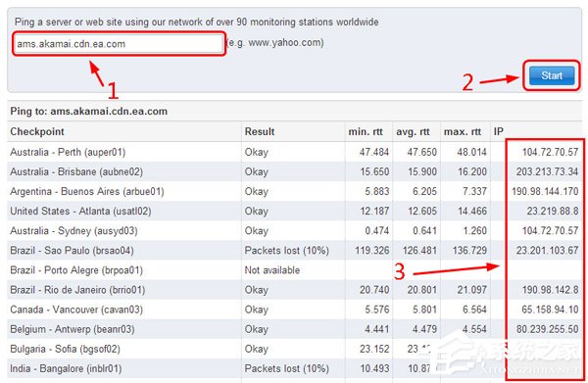Click IP address 23.201.103.67

coord(547,251)
